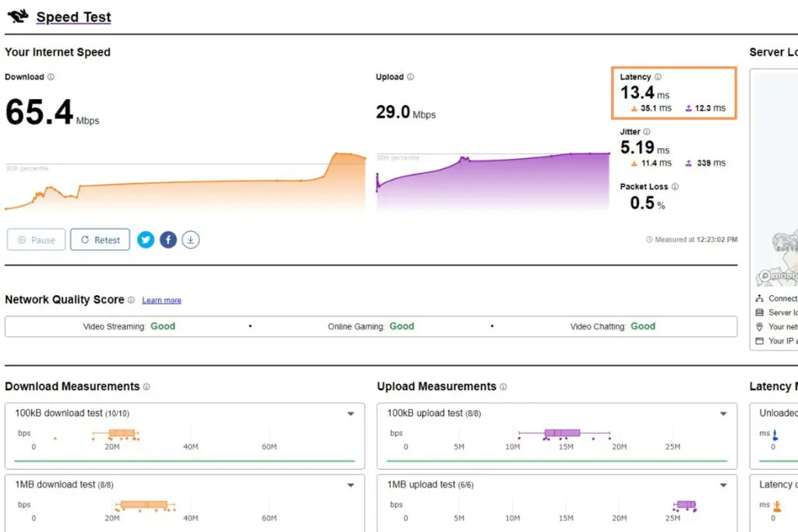Click the Retest button
This screenshot has height=532, width=798.
(x=100, y=239)
